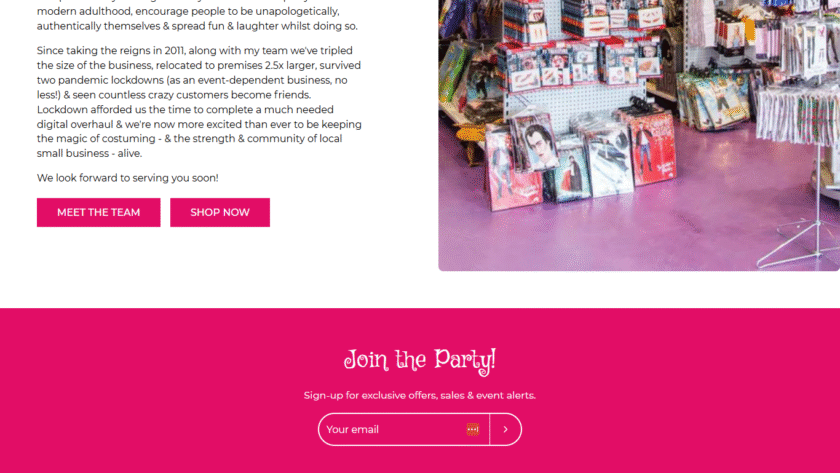Click the 'authentically themselves' sentence text

tap(197, 26)
